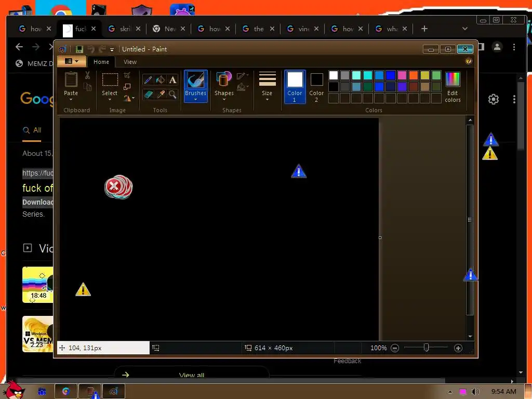This screenshot has height=399, width=532.
Task: Open a new Chrome tab with plus
Action: [424, 29]
